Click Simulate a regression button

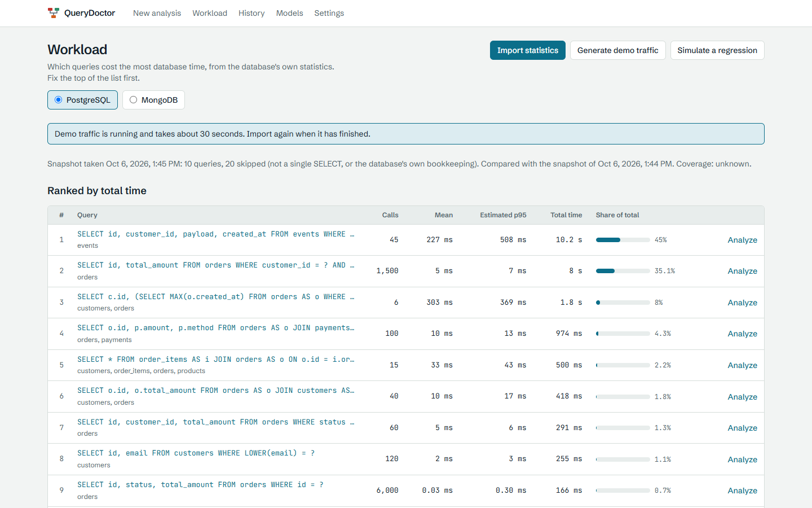[x=717, y=50]
